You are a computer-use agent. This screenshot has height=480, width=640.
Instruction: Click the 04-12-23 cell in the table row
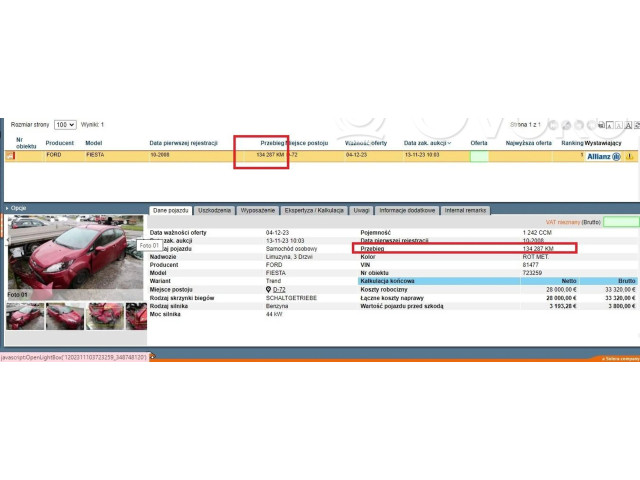coord(356,155)
